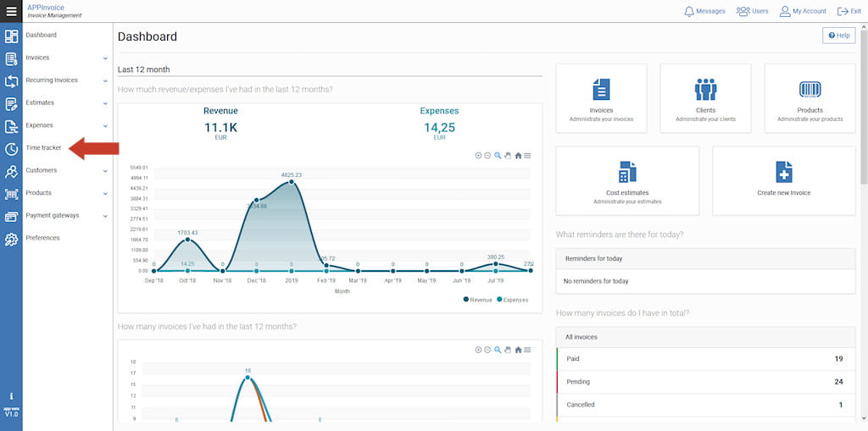Click 'No reminders for today' text
The width and height of the screenshot is (868, 431).
coord(596,281)
